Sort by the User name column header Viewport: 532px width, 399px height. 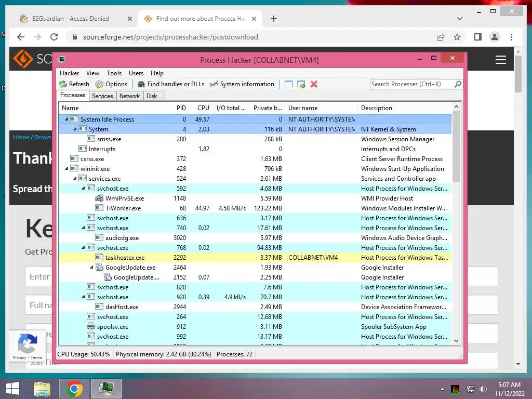321,108
